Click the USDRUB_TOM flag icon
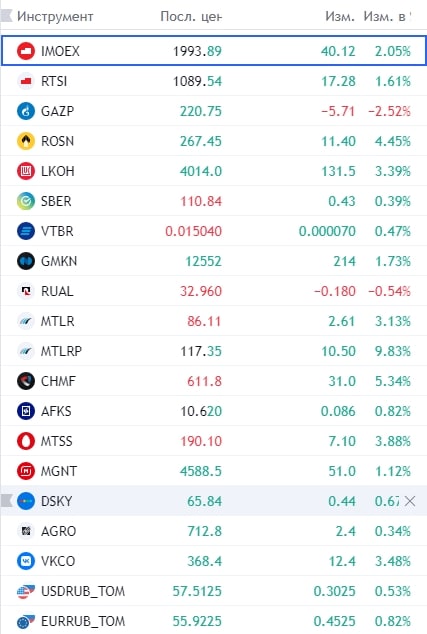Image resolution: width=427 pixels, height=634 pixels. tap(26, 591)
